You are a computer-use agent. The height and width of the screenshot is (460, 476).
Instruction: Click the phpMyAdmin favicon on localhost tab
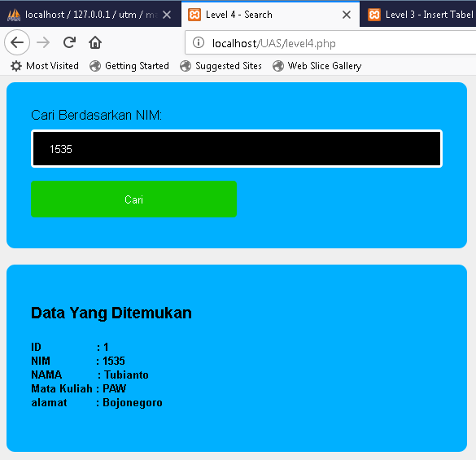pos(14,15)
